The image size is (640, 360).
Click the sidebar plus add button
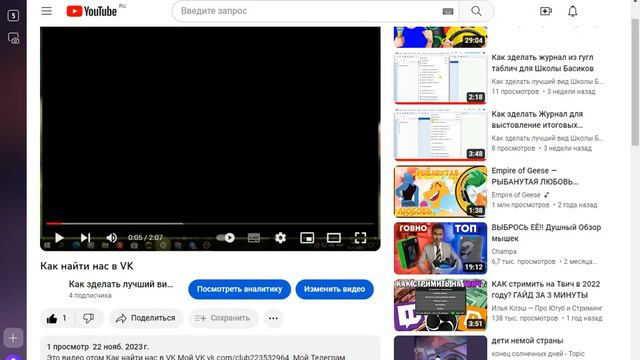(13, 338)
